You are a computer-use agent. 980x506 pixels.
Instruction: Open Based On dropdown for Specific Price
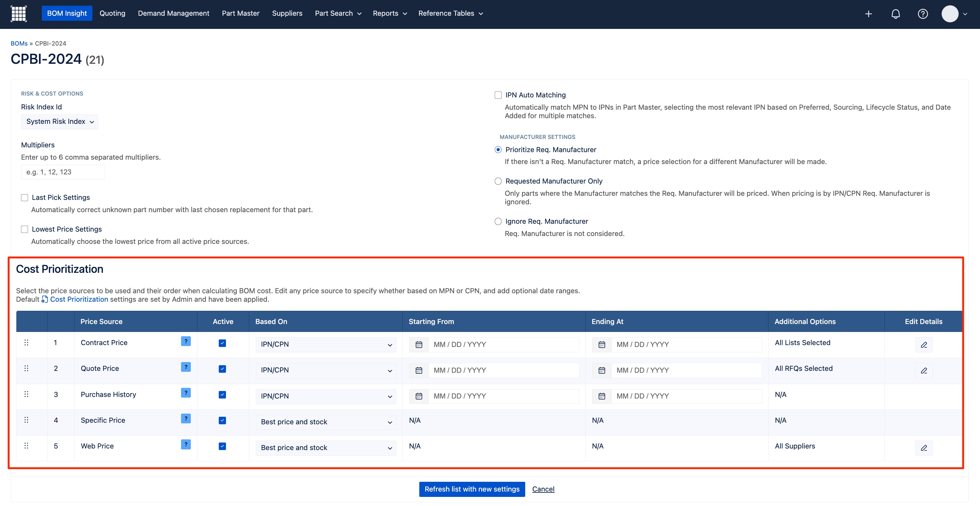click(x=326, y=422)
